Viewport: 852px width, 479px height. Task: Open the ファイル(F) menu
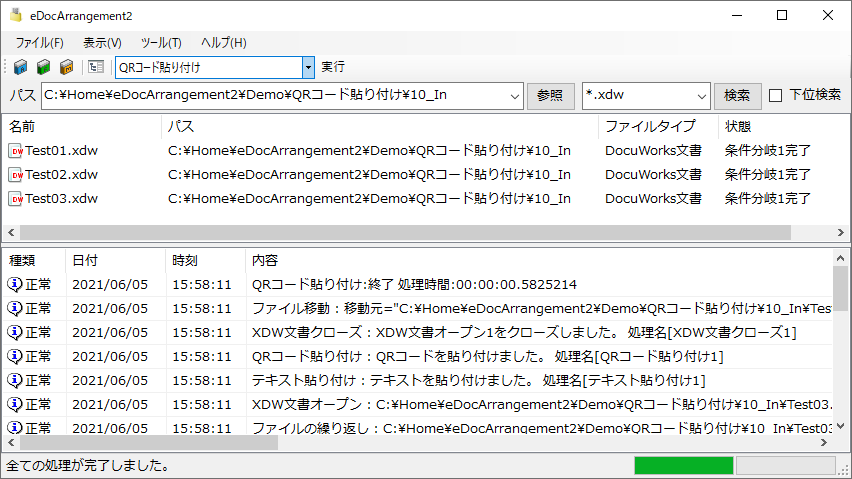pyautogui.click(x=39, y=43)
